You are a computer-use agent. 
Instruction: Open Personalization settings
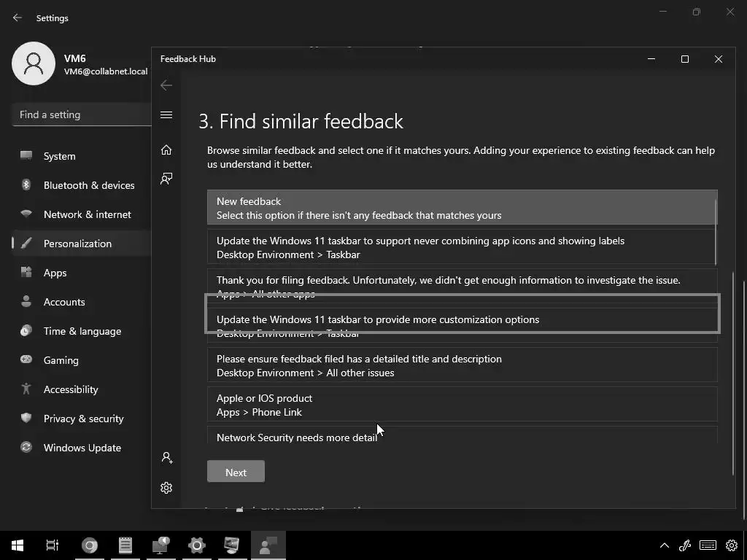[82, 244]
